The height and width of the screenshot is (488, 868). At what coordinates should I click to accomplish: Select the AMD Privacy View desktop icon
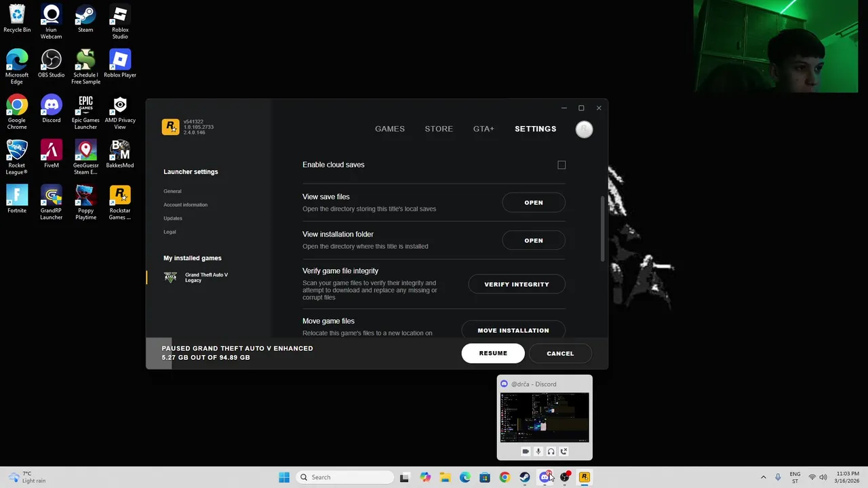click(x=120, y=113)
